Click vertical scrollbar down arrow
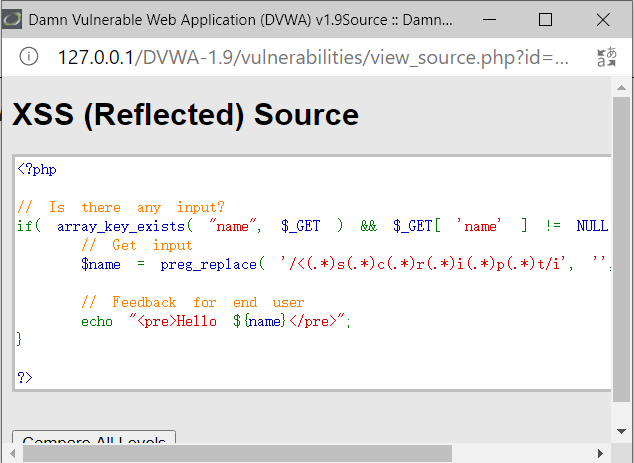634x463 pixels. click(621, 431)
